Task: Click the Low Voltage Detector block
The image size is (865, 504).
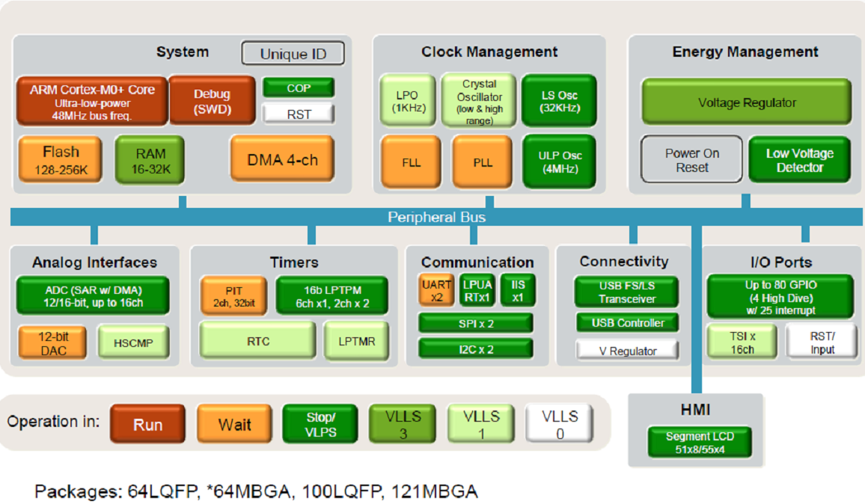Action: (x=799, y=160)
